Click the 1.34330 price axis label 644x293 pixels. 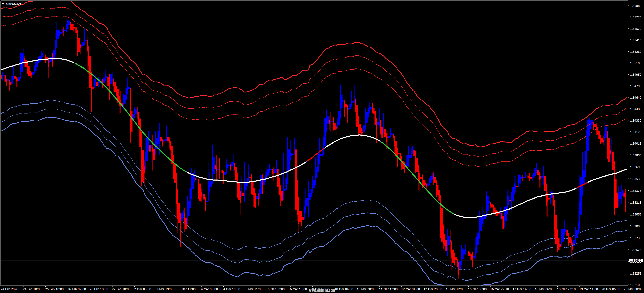coord(636,120)
